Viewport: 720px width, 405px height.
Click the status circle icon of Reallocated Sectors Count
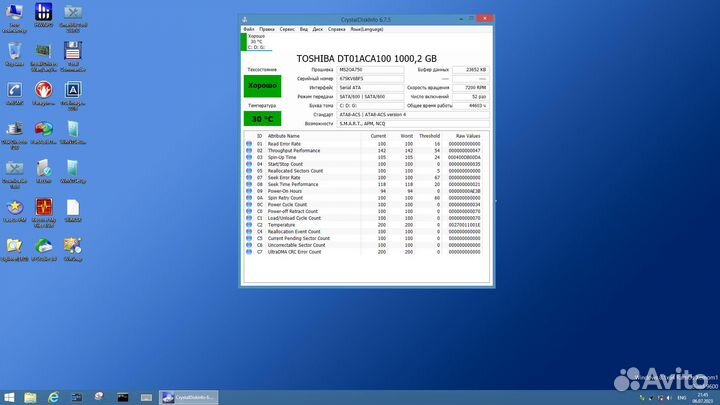pyautogui.click(x=249, y=171)
